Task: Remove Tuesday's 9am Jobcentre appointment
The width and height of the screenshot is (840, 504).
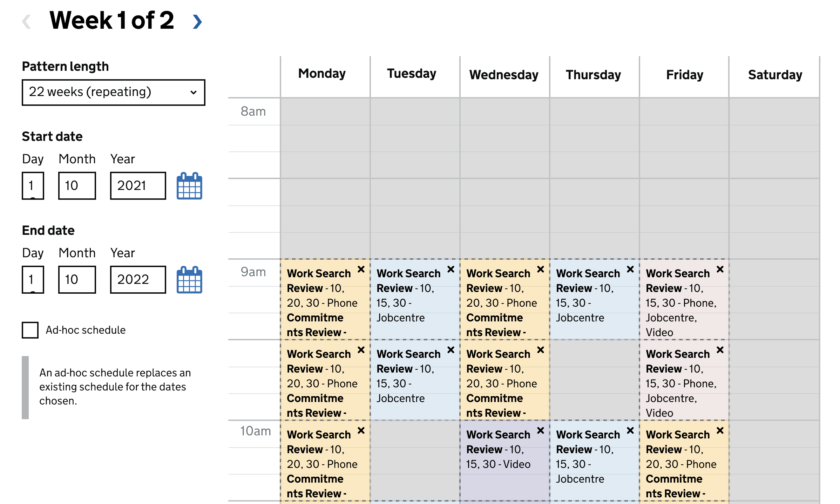Action: click(x=451, y=269)
